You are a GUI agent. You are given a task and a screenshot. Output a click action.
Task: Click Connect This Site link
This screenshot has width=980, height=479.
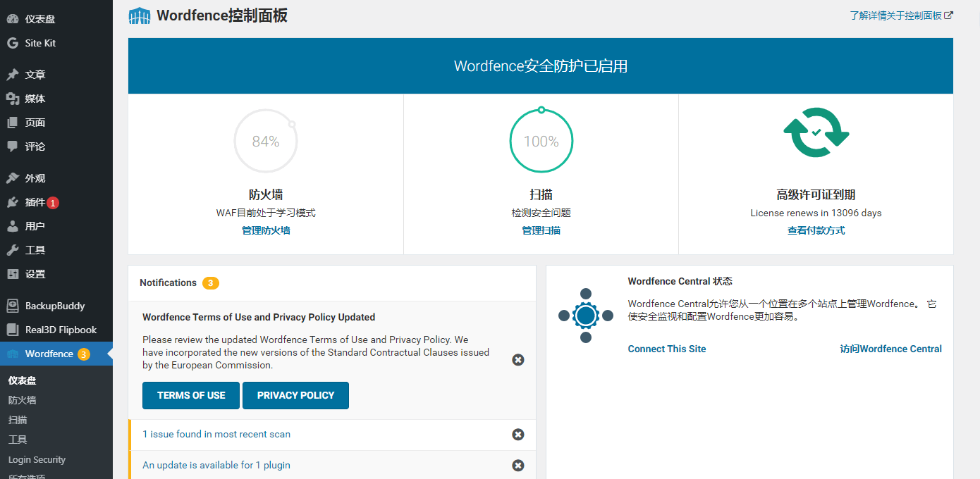point(666,349)
